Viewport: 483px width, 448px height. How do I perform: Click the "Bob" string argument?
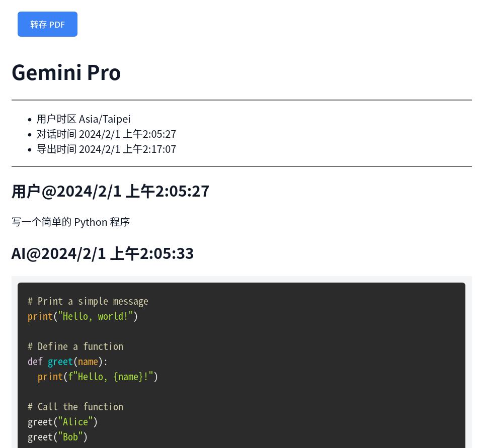[x=70, y=437]
